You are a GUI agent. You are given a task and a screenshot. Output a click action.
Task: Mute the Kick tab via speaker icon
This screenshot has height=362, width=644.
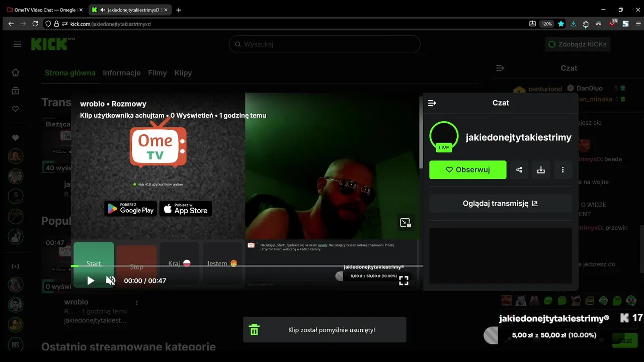pyautogui.click(x=103, y=10)
